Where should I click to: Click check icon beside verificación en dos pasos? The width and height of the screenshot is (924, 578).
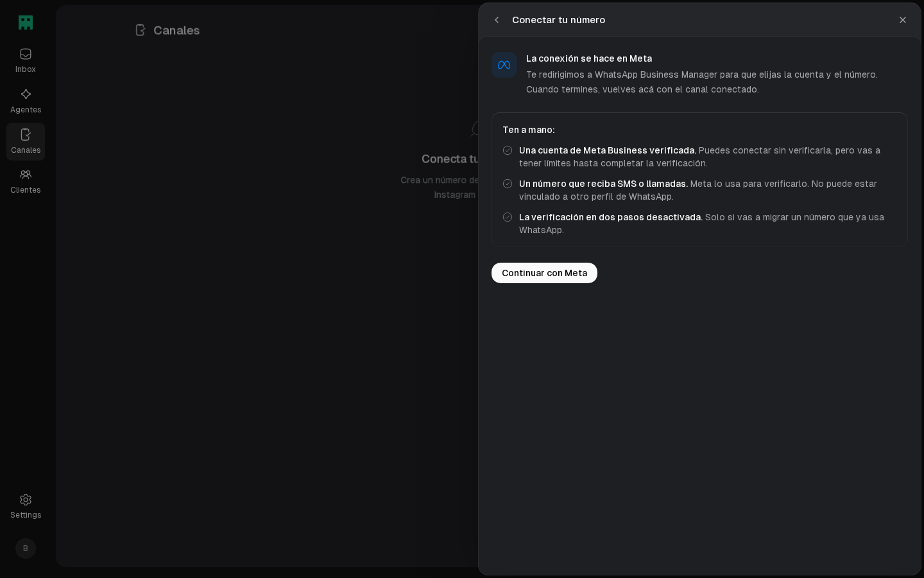tap(508, 217)
